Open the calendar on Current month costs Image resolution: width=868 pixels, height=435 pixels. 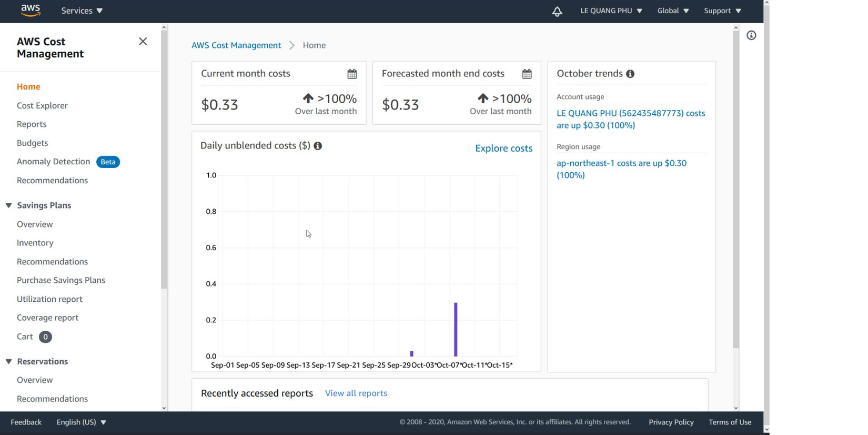click(352, 74)
